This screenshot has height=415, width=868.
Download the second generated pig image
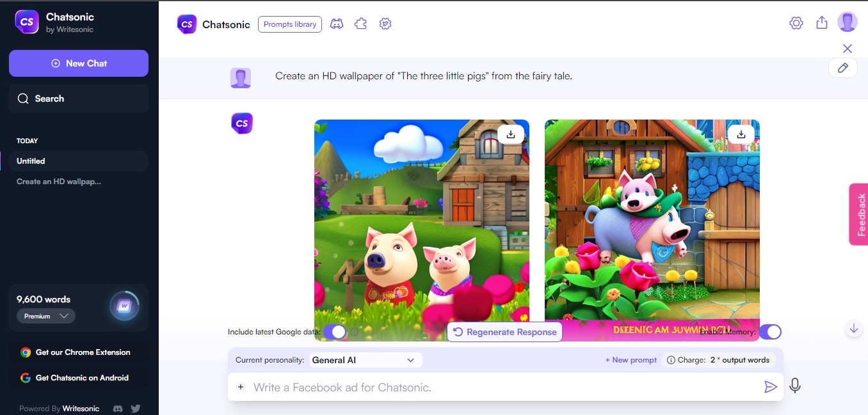tap(741, 134)
